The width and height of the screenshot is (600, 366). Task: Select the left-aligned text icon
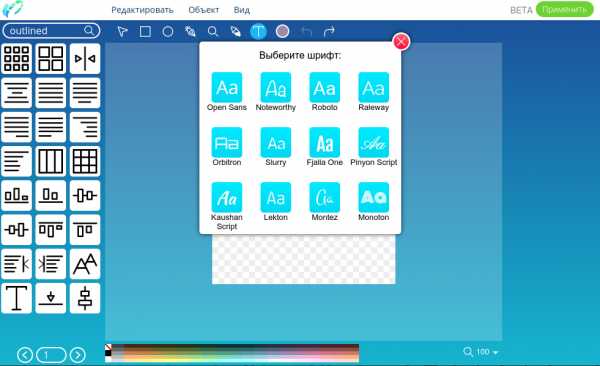tap(16, 161)
